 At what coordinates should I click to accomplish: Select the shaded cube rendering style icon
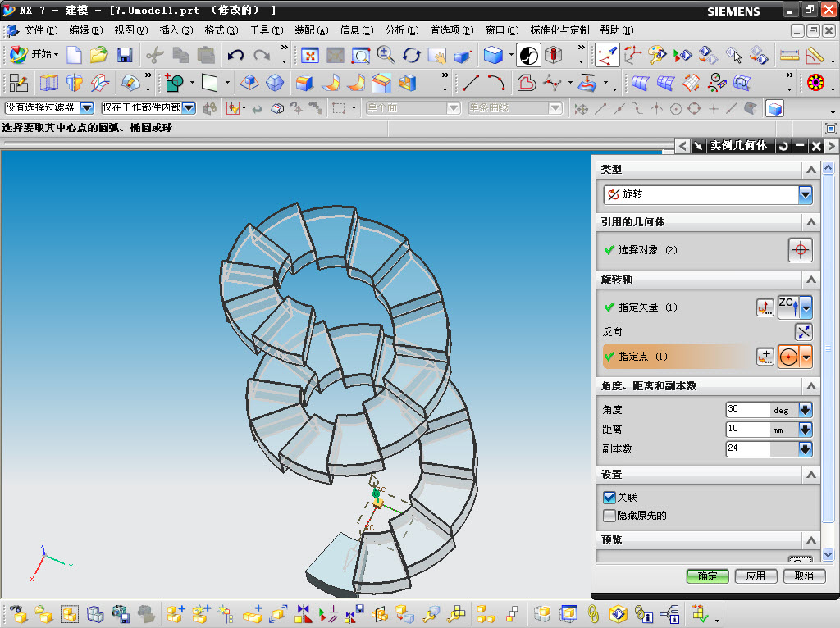[493, 55]
